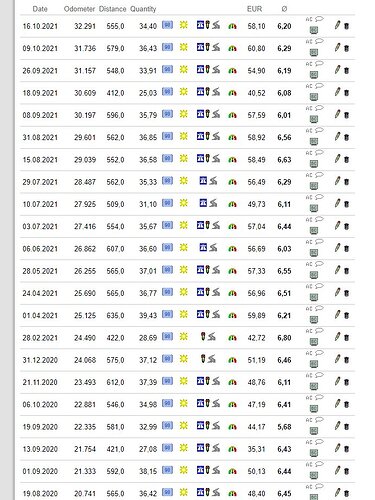
Task: Click driving style gauge icon for 08.09.2021
Action: tap(232, 115)
